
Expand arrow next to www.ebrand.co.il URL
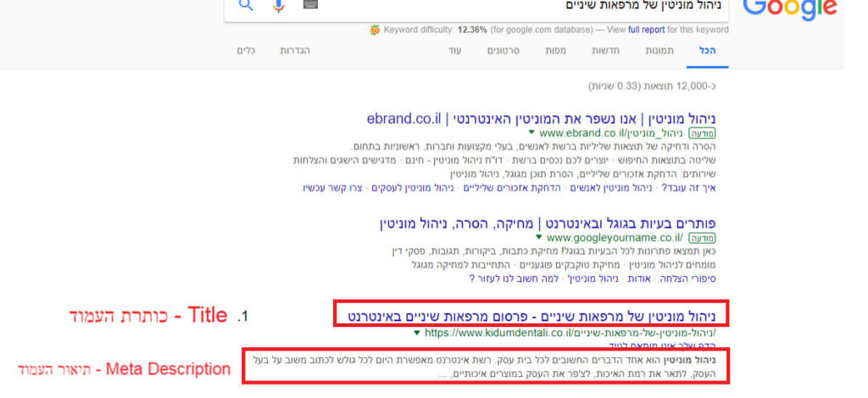coord(531,133)
